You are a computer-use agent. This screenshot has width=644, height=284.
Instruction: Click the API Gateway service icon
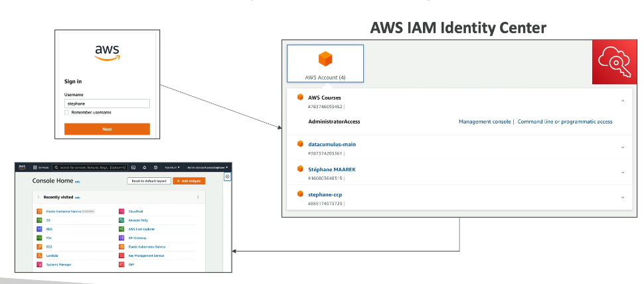click(x=121, y=238)
